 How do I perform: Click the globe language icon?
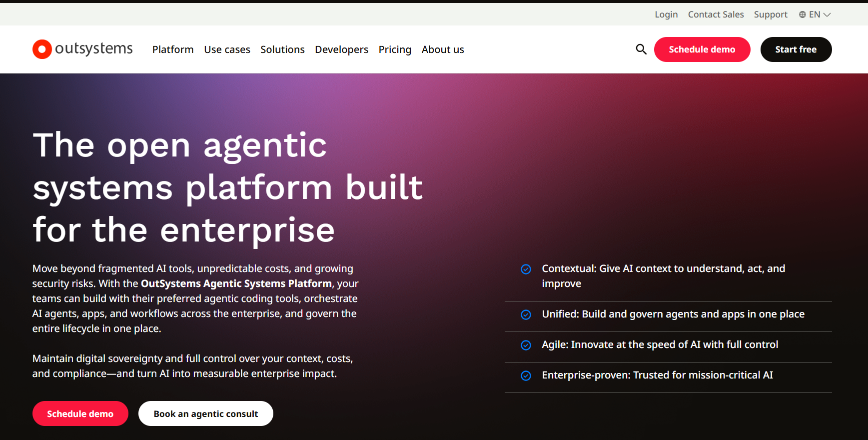point(803,14)
